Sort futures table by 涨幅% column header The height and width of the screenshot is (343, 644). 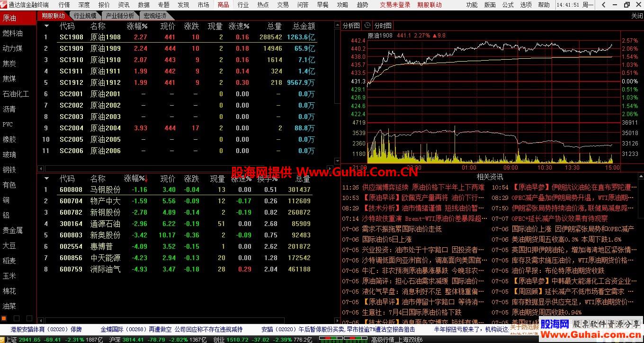coord(137,26)
